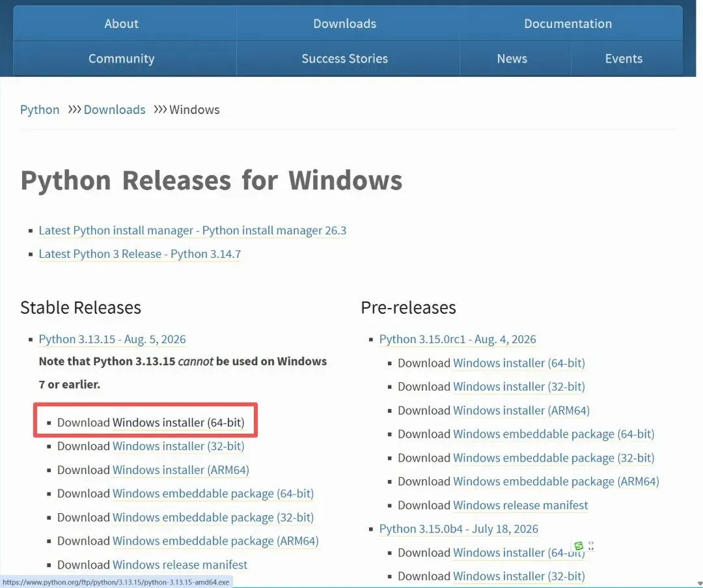Click the Downloads breadcrumb link

pos(115,110)
